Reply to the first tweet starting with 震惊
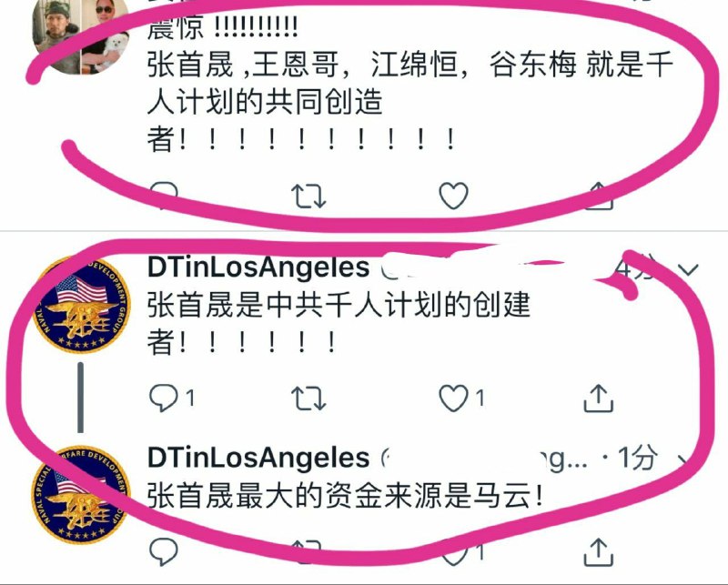Screen dimensions: 728x585 (163, 195)
